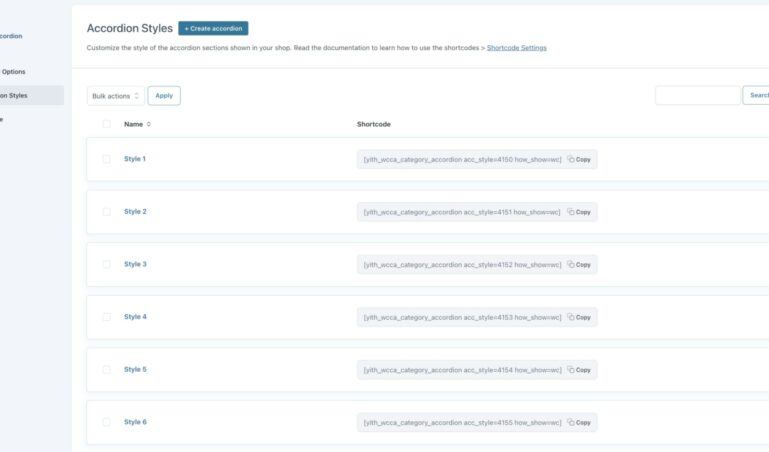Tick the Style 1 checkbox
Screen dimensions: 769x452
coord(107,159)
